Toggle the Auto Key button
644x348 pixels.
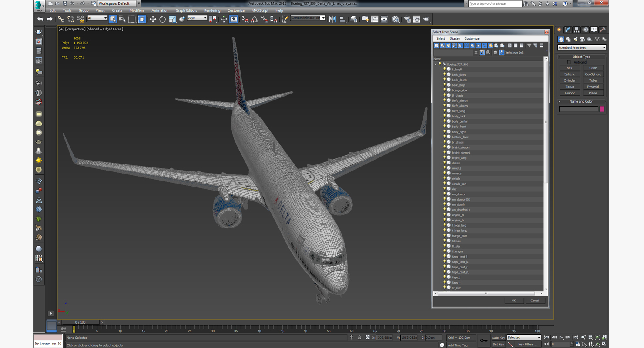pos(498,338)
